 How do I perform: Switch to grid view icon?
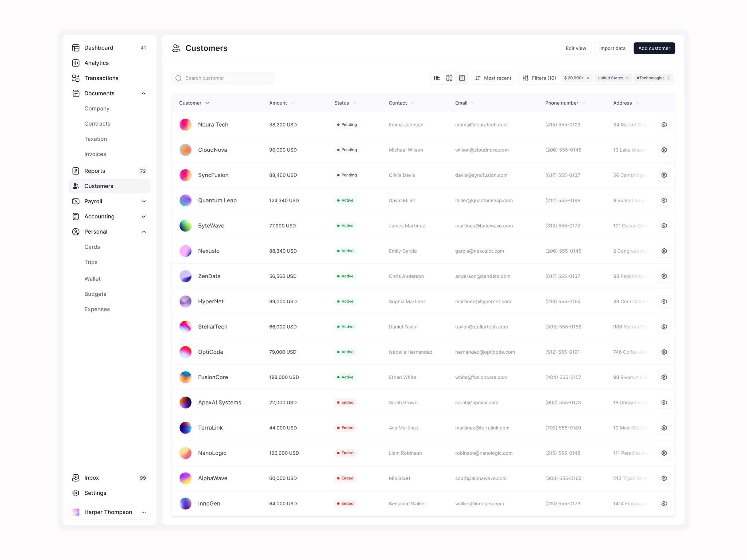point(449,78)
